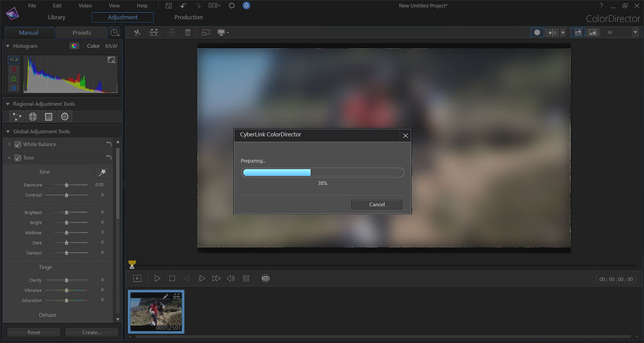The image size is (644, 343).
Task: Switch histogram to G channel
Action: pyautogui.click(x=14, y=79)
